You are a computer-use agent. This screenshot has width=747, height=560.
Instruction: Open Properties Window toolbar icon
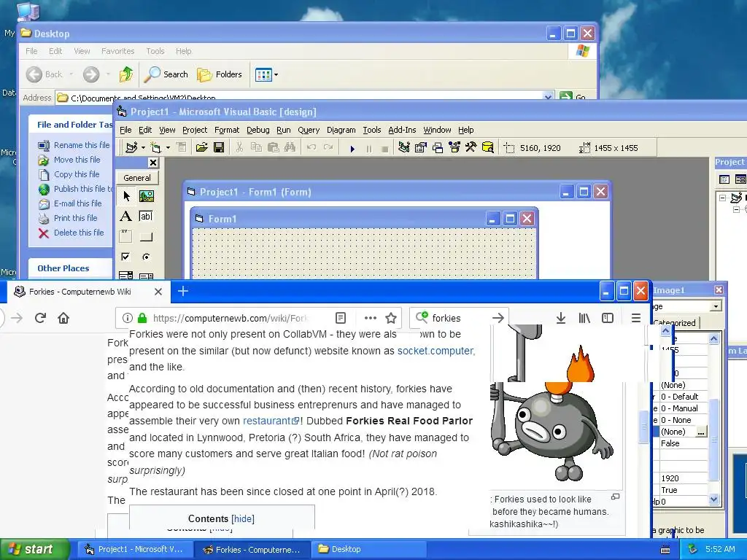421,147
